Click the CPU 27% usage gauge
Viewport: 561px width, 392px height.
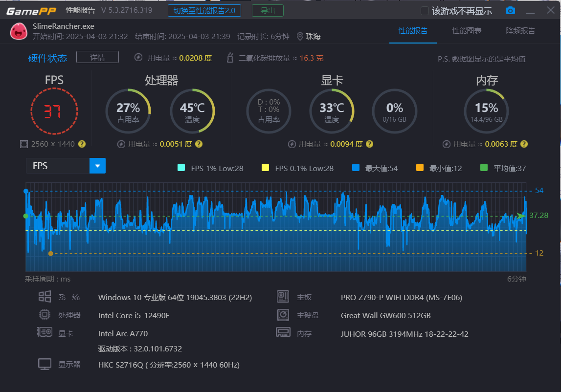tap(128, 111)
